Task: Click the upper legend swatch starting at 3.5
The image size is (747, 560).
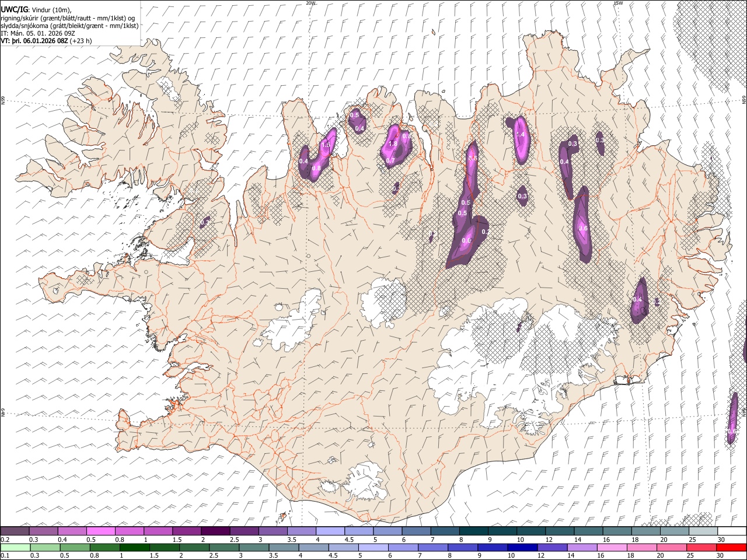Action: [301, 531]
